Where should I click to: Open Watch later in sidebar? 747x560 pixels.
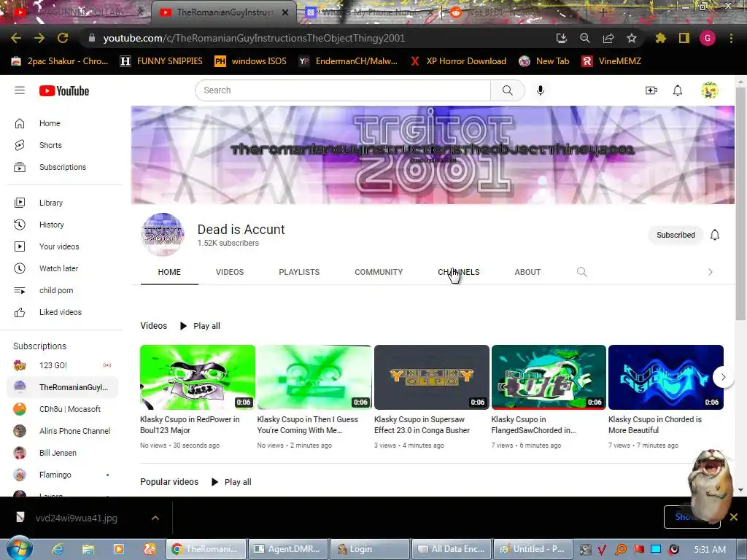point(62,268)
